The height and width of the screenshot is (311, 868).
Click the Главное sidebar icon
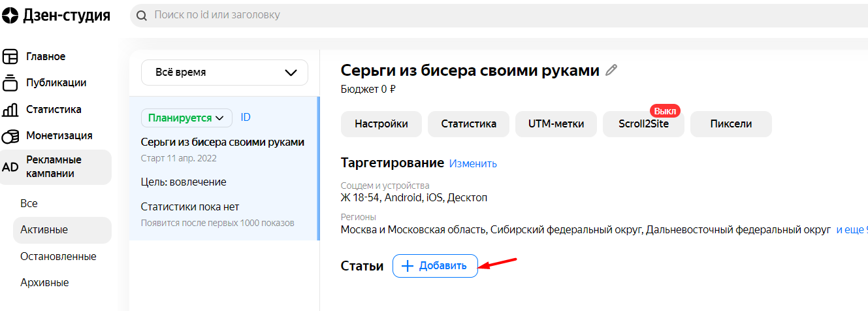click(10, 57)
